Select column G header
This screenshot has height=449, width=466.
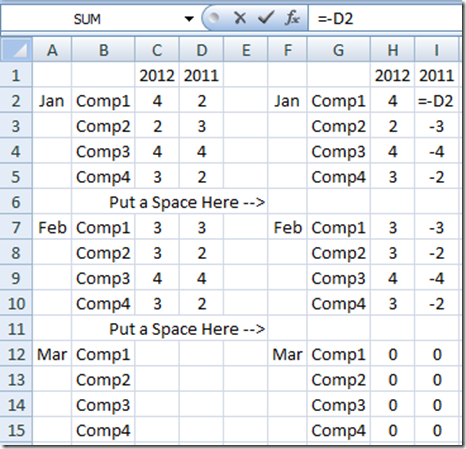(338, 50)
